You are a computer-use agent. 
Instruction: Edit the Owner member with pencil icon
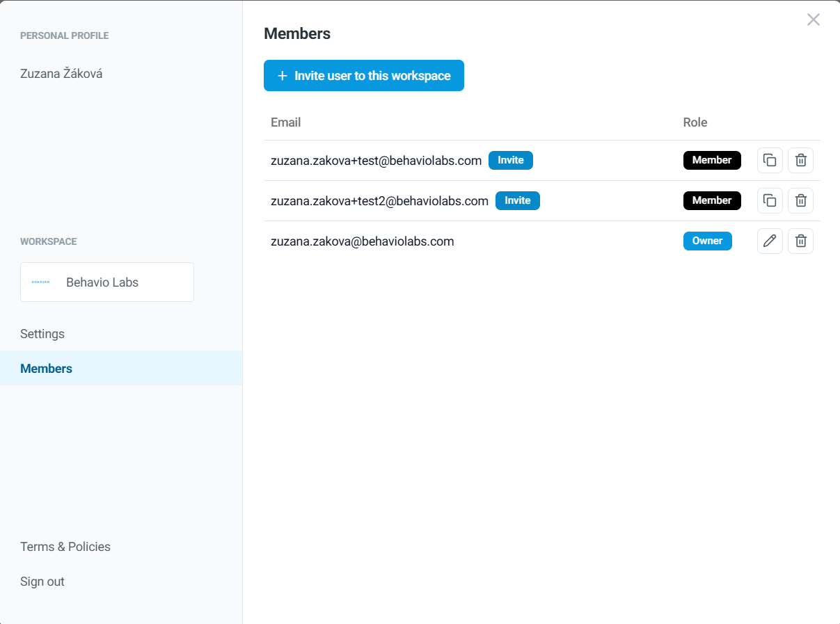point(770,241)
